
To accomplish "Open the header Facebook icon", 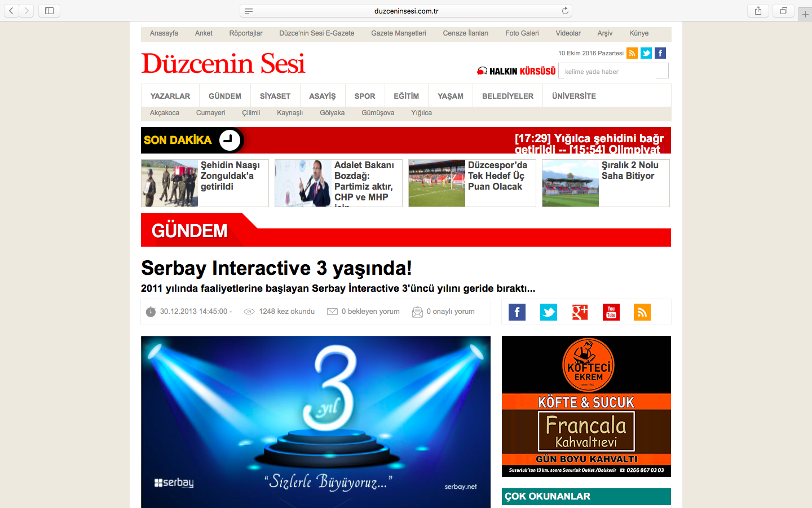I will [x=660, y=53].
